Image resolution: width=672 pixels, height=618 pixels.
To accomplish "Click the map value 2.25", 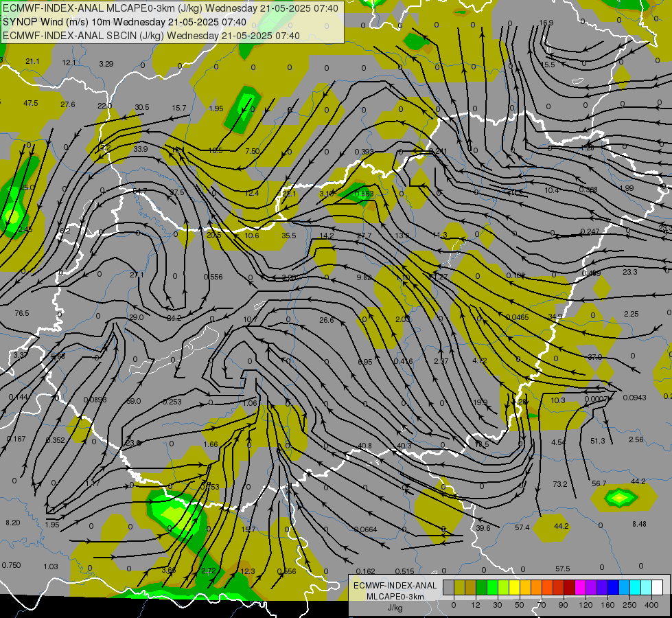I will pyautogui.click(x=632, y=314).
